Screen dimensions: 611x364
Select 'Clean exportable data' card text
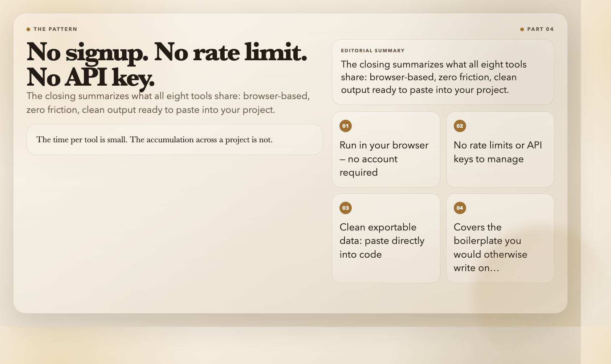click(382, 241)
